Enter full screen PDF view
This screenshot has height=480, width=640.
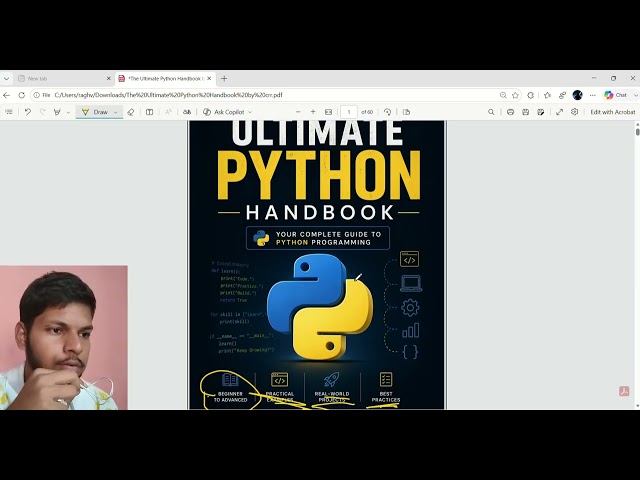pyautogui.click(x=559, y=112)
